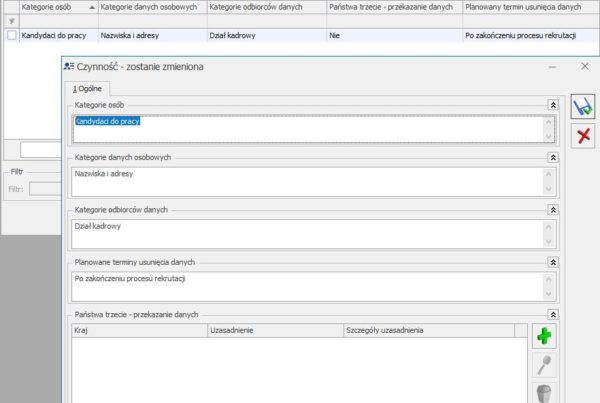This screenshot has height=403, width=600.
Task: Click the edit entry magnifier icon
Action: pyautogui.click(x=543, y=365)
